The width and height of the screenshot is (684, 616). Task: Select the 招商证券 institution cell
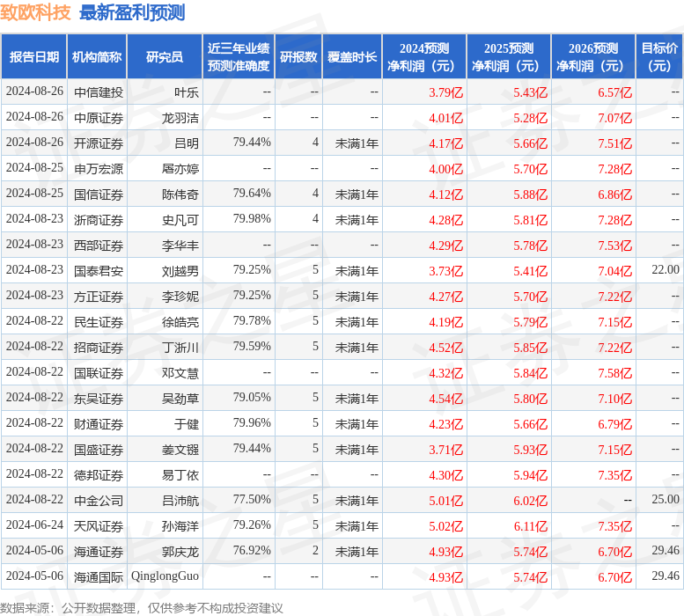(99, 348)
